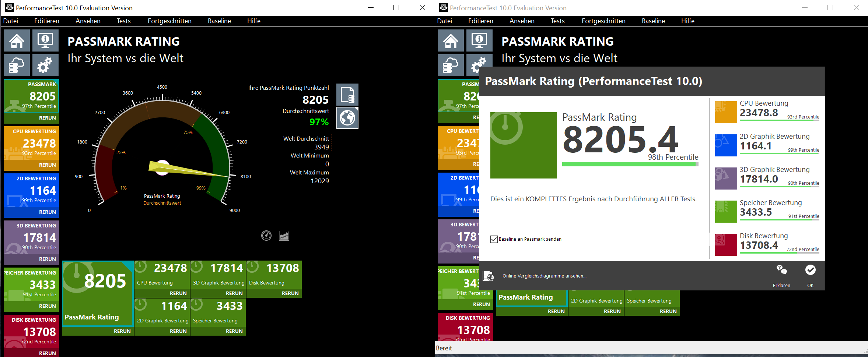Viewport: 868px width, 357px height.
Task: Click the save baseline file icon beside score
Action: tap(347, 95)
